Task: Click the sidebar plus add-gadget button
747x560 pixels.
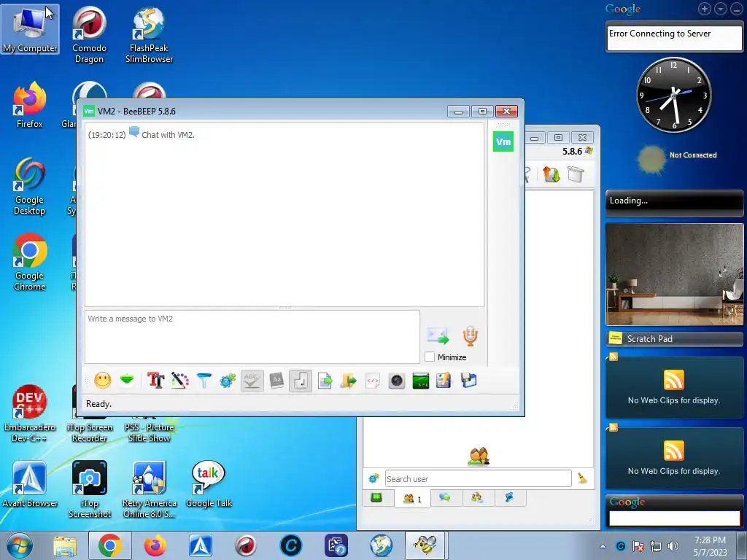Action: click(x=705, y=9)
